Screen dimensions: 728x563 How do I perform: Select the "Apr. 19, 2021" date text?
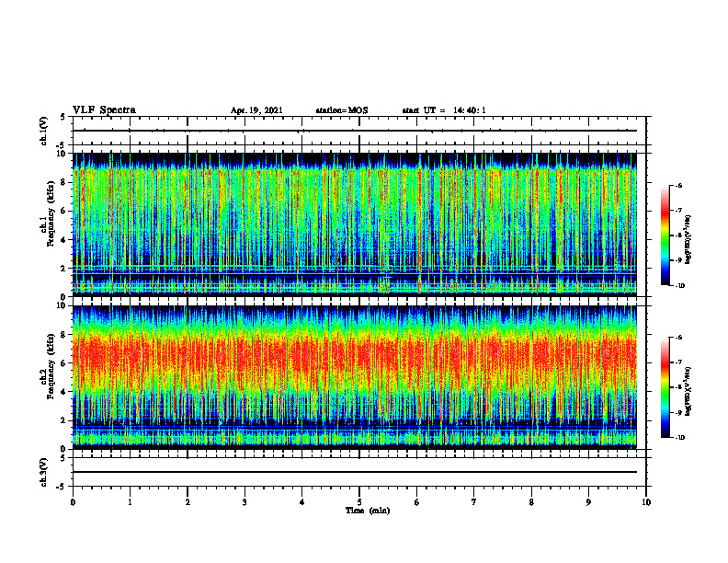point(256,110)
